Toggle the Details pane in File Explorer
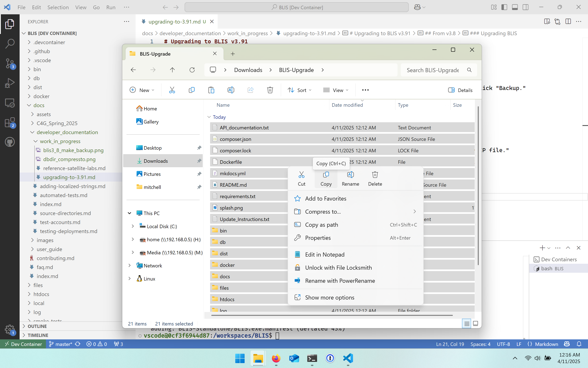This screenshot has height=368, width=588. pos(460,90)
